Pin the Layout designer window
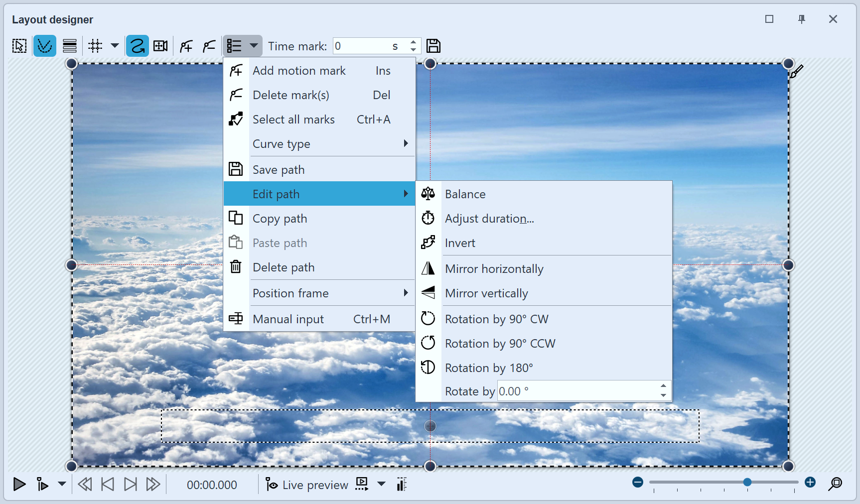Screen dimensions: 860x504 pos(801,19)
